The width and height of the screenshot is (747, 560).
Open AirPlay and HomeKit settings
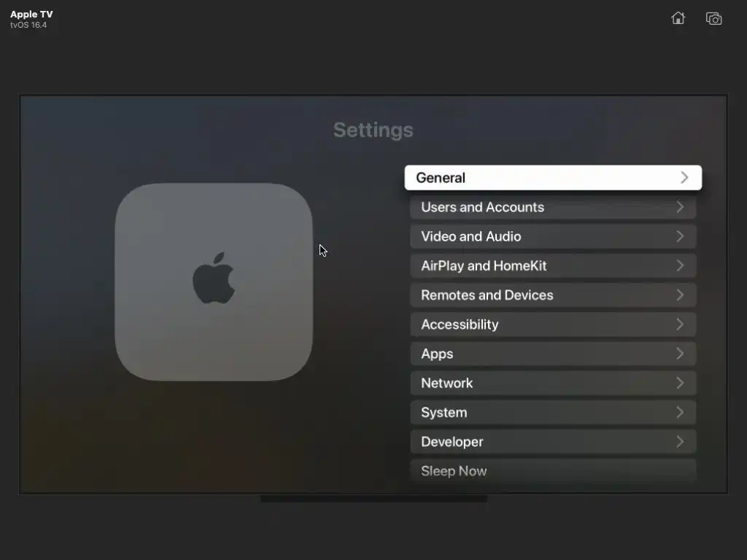[x=553, y=265]
